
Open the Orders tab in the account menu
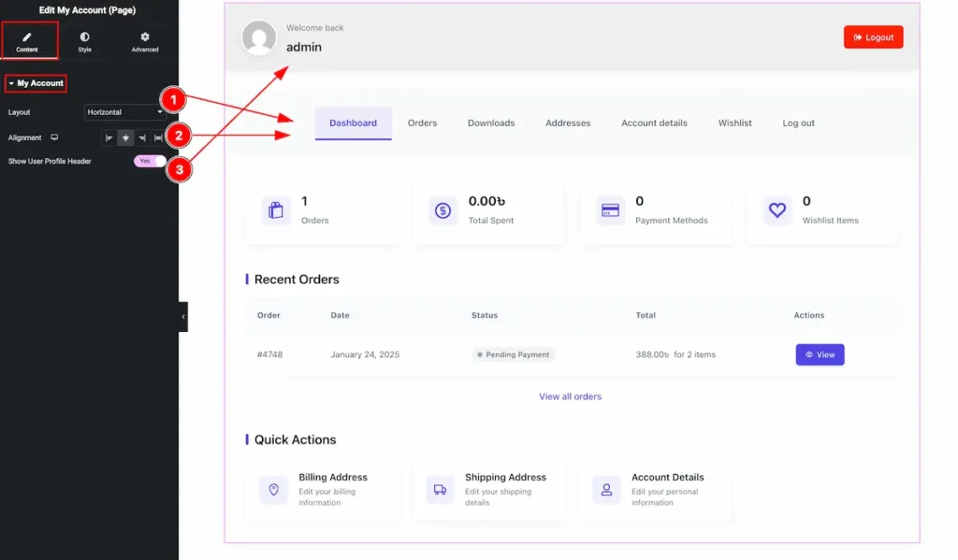tap(422, 123)
